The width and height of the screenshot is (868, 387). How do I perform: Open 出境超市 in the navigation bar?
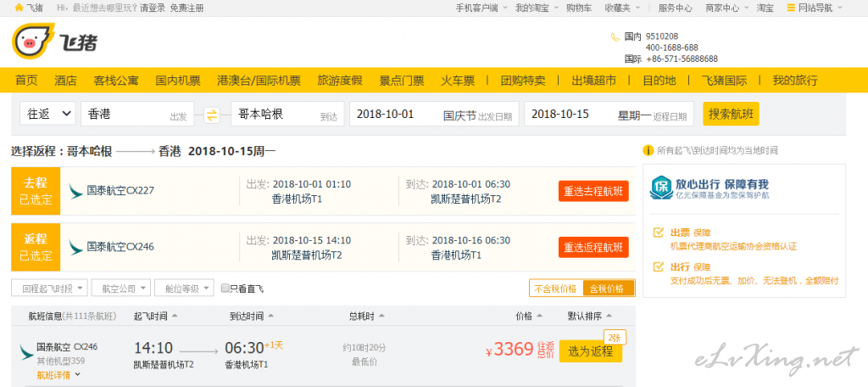[x=594, y=81]
